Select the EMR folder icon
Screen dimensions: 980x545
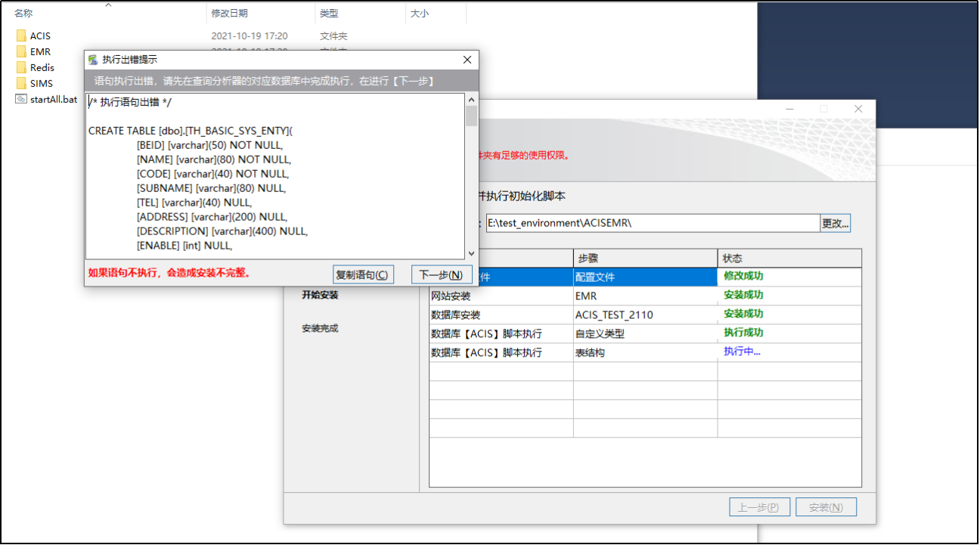21,51
